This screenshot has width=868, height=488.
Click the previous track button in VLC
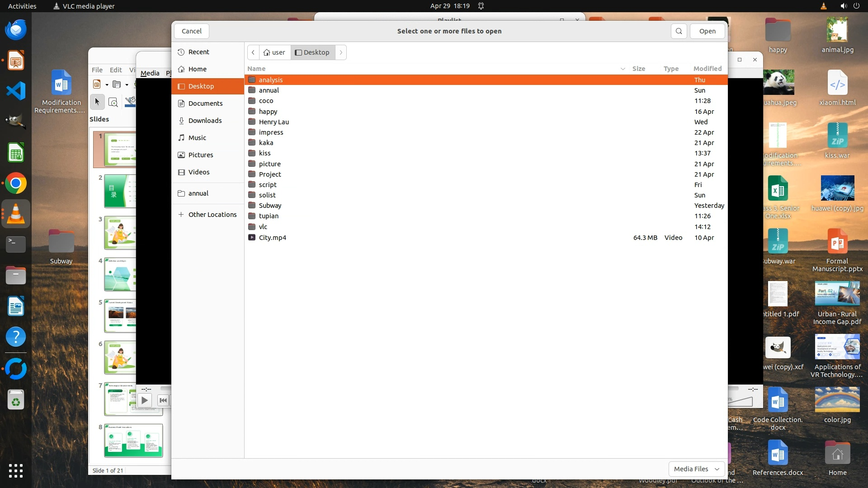[x=163, y=400]
